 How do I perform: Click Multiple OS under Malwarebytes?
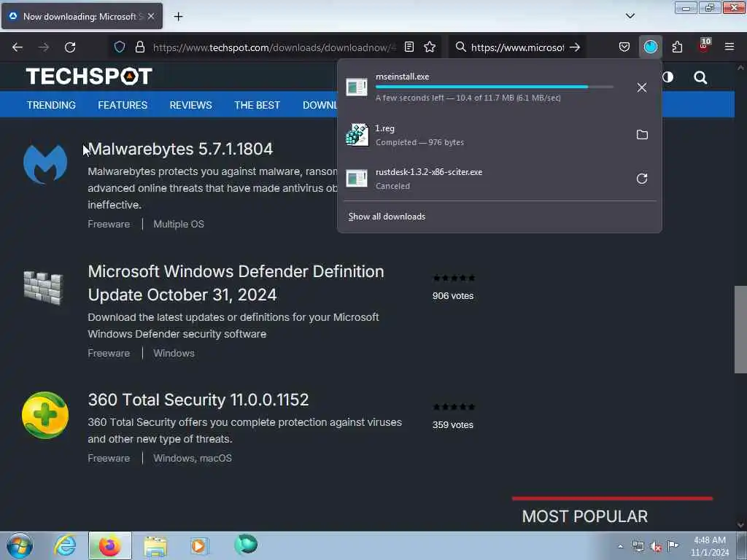[179, 224]
